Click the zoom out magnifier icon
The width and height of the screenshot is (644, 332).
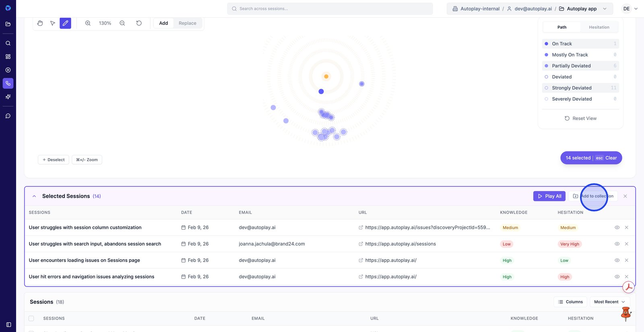click(122, 23)
